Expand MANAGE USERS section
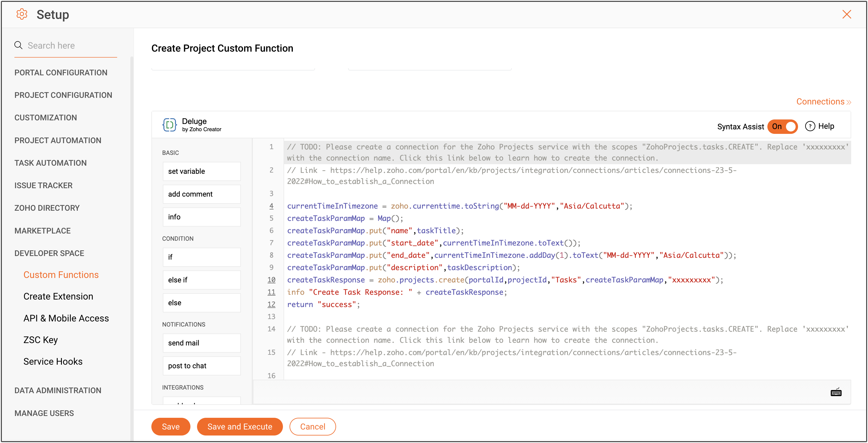This screenshot has height=443, width=868. (x=44, y=413)
